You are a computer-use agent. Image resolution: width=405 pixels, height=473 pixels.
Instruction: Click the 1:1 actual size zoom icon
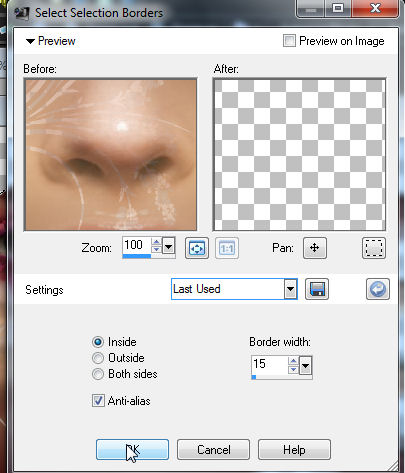[x=227, y=248]
